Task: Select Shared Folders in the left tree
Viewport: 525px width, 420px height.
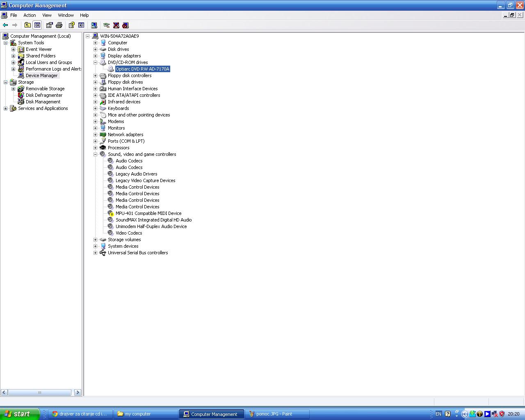Action: click(x=41, y=56)
